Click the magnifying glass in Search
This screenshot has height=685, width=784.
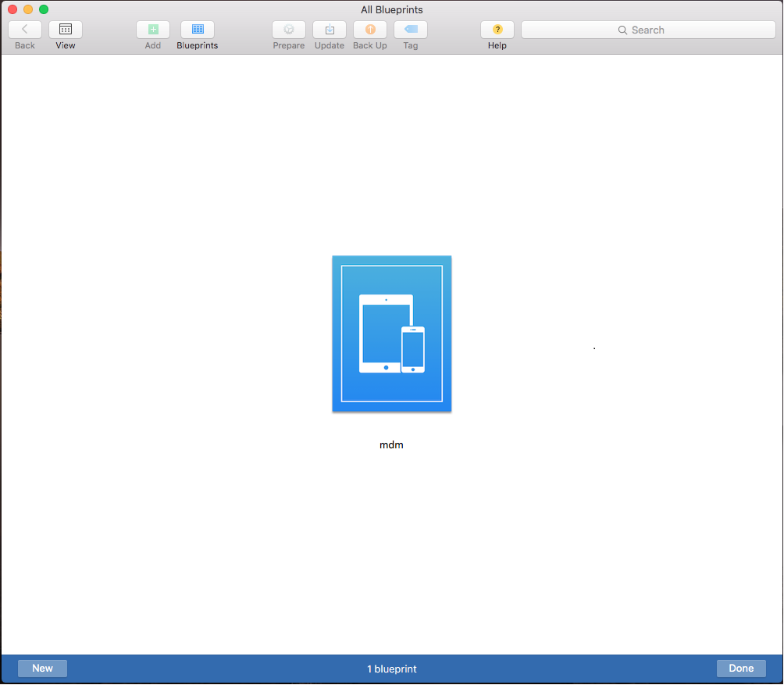(x=622, y=30)
